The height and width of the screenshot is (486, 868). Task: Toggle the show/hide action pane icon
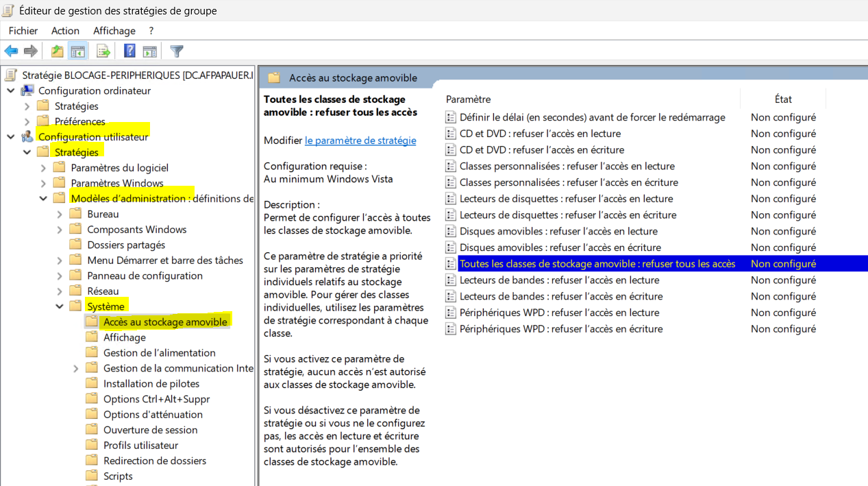pyautogui.click(x=149, y=51)
